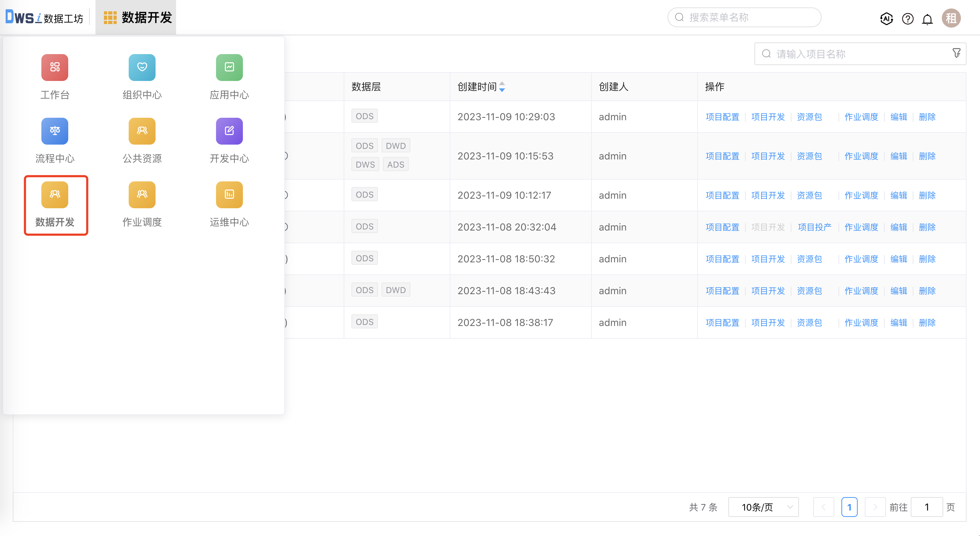This screenshot has height=536, width=980.
Task: Click the user avatar 租
Action: click(951, 18)
